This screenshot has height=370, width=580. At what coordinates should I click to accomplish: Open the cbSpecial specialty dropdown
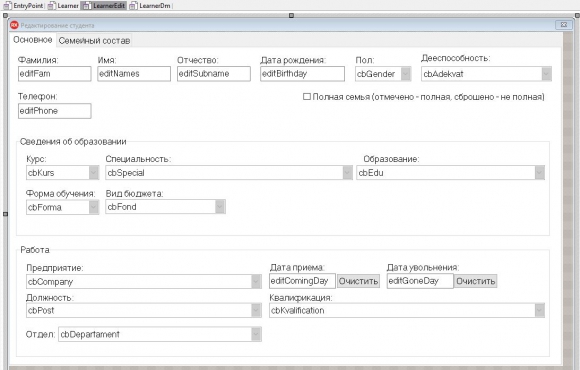tap(229, 173)
